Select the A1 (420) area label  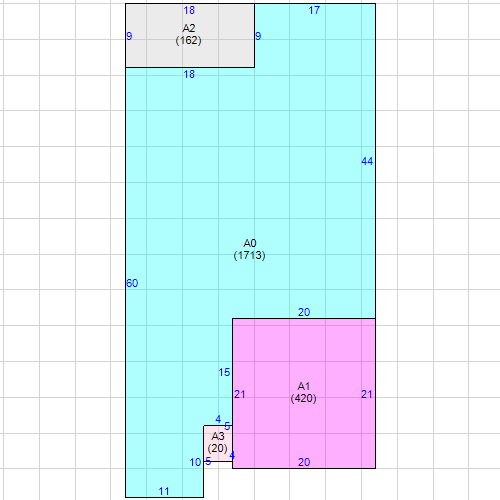[303, 392]
